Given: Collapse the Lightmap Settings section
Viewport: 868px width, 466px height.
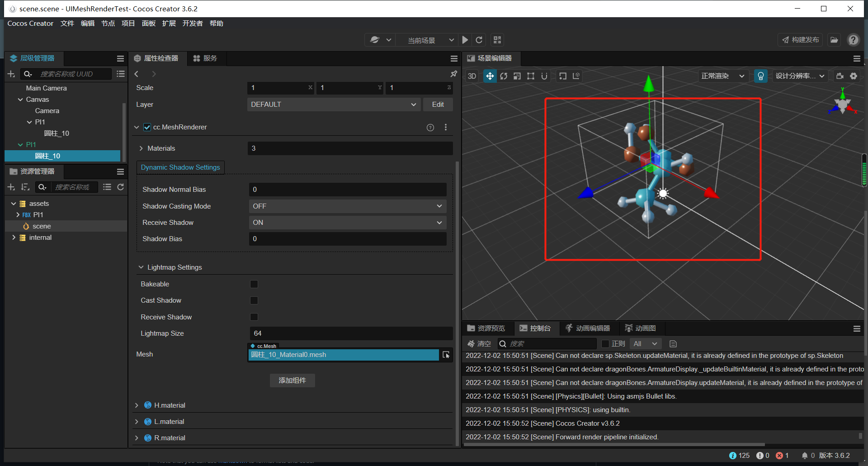Looking at the screenshot, I should coord(142,267).
